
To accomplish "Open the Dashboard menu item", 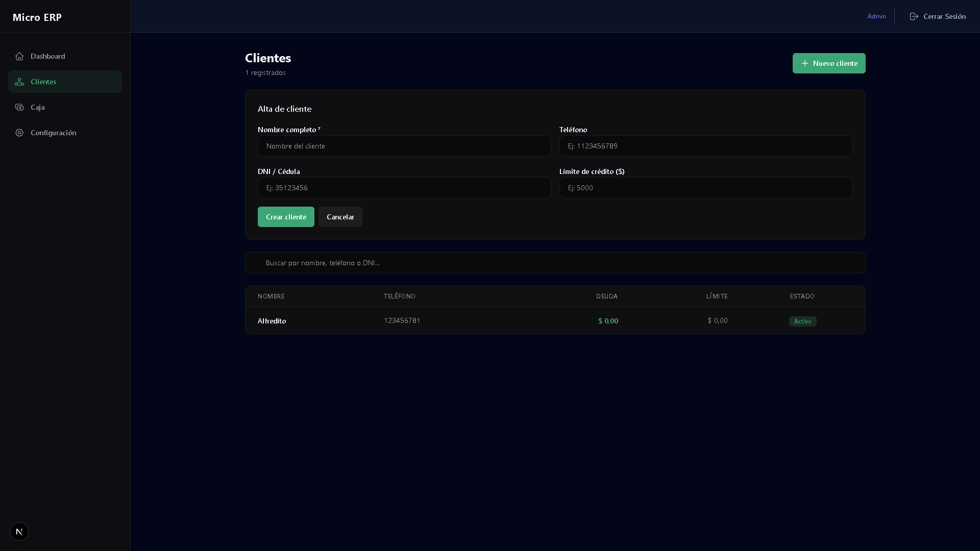I will (x=48, y=56).
